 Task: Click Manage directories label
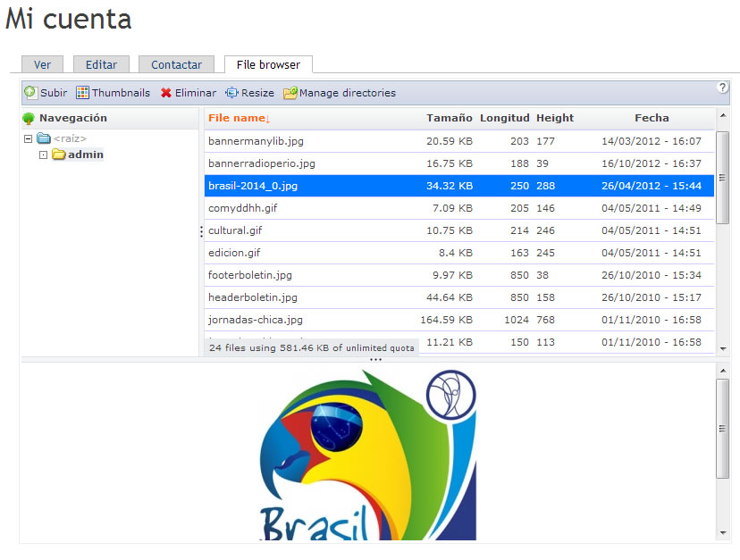pos(348,93)
